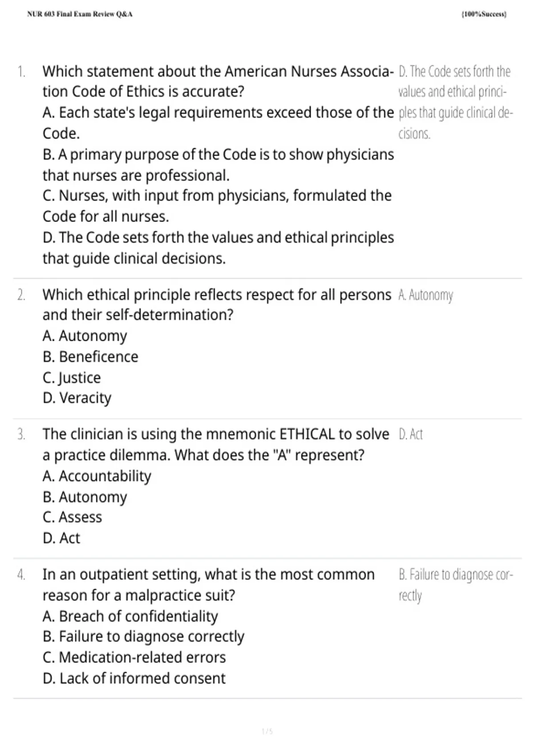Select C. Medication-related errors option
The height and width of the screenshot is (756, 534).
(x=134, y=657)
